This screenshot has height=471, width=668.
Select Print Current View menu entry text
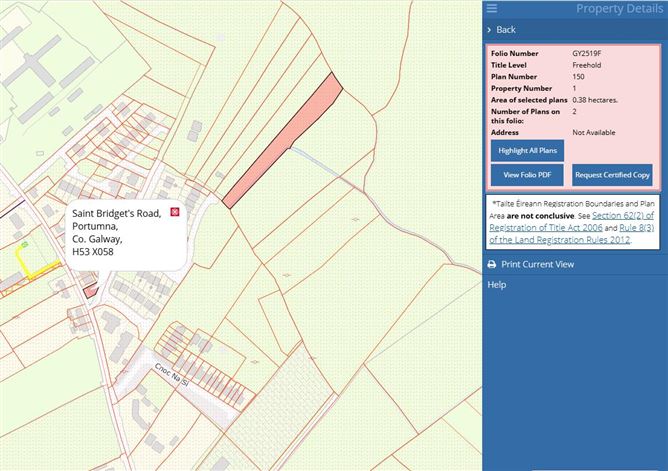click(538, 264)
